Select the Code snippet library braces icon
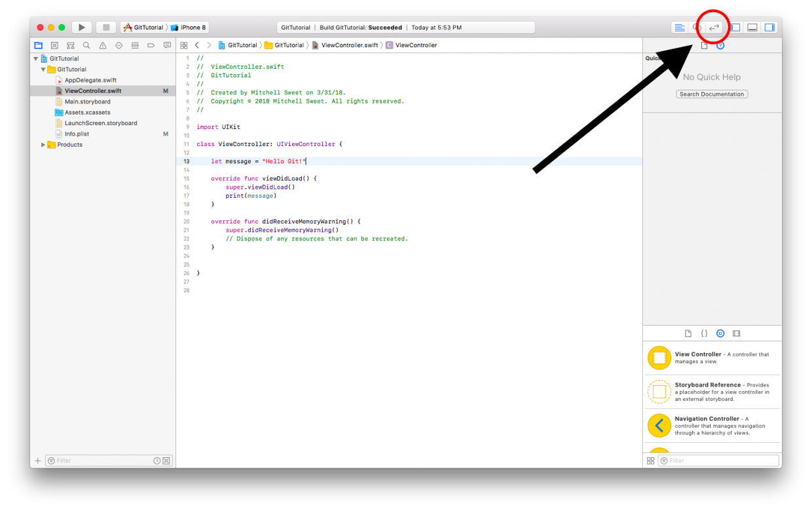The image size is (812, 511). click(704, 333)
